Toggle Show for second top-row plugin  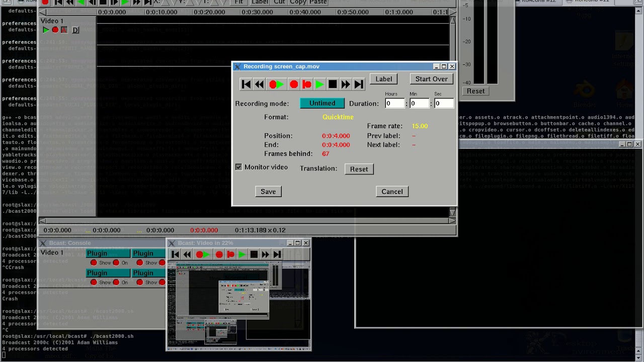(x=139, y=263)
